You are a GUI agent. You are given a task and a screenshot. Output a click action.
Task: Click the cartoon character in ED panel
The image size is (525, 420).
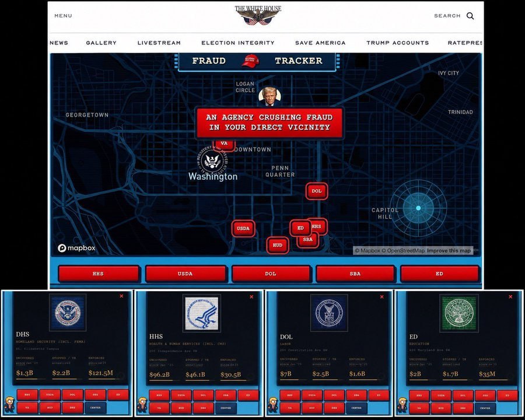[402, 405]
